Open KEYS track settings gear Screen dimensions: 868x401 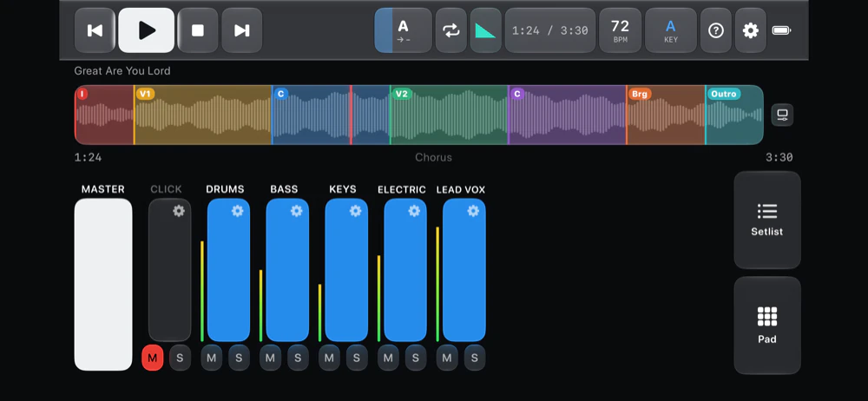click(355, 211)
